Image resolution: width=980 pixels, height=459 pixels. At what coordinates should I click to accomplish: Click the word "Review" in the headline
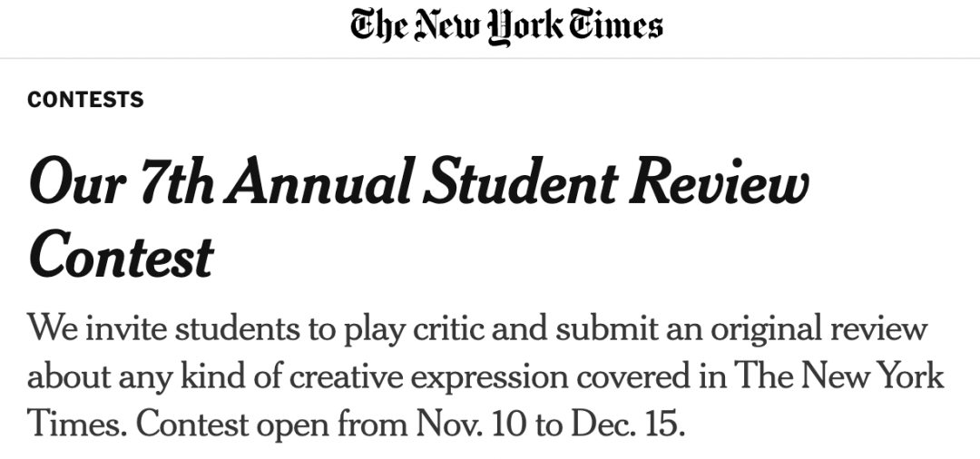coord(717,183)
